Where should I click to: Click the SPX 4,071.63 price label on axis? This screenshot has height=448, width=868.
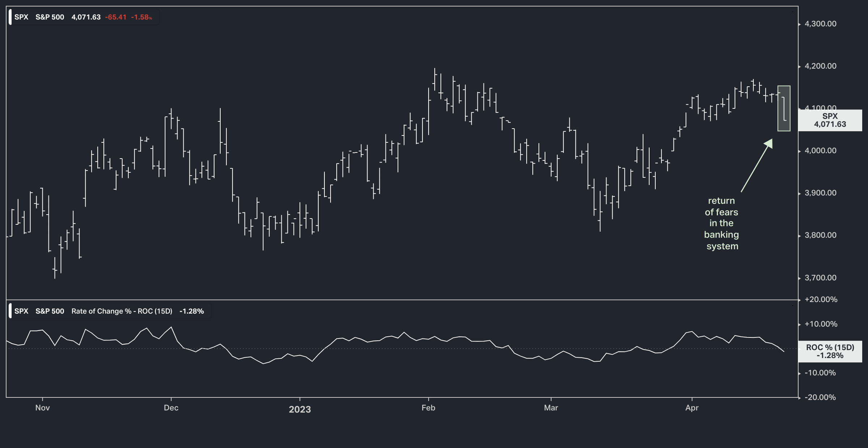point(830,120)
